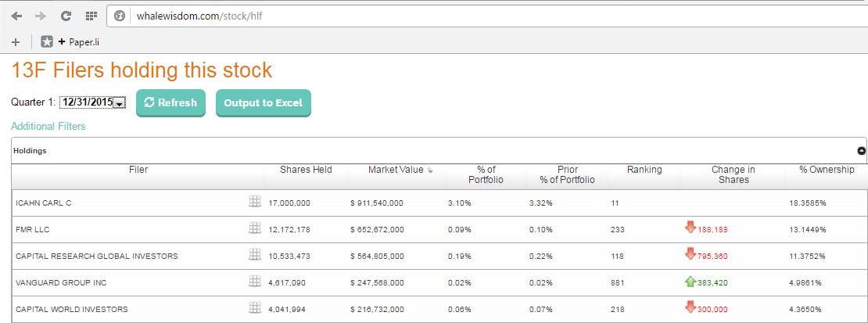Screen dimensions: 868x323
Task: Click the browser back arrow
Action: (16, 16)
